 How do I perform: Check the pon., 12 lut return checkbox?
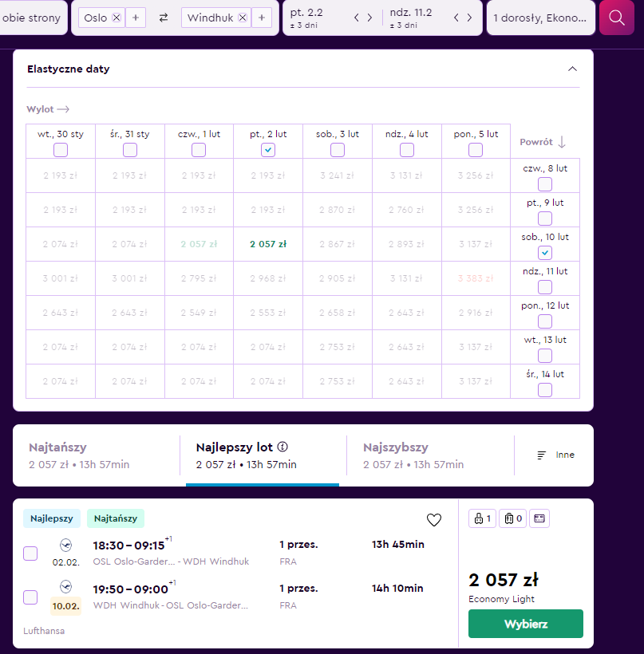[x=545, y=321]
